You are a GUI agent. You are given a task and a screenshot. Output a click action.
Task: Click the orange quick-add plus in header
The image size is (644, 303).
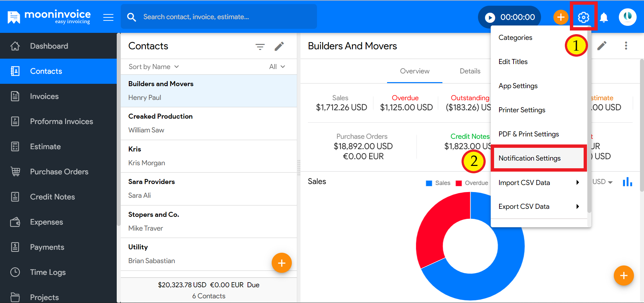coord(561,17)
